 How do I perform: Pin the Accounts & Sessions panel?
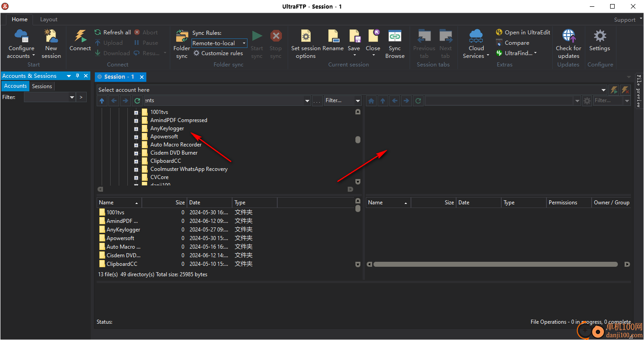[78, 76]
